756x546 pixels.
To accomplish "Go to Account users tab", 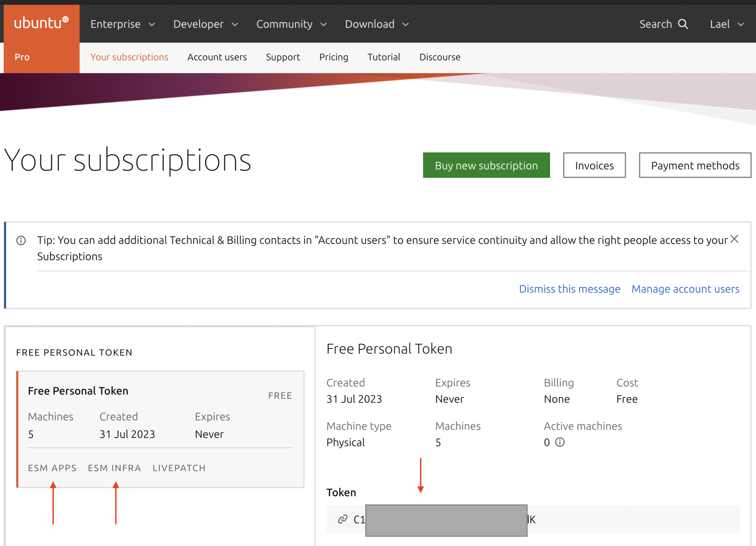I will tap(217, 57).
